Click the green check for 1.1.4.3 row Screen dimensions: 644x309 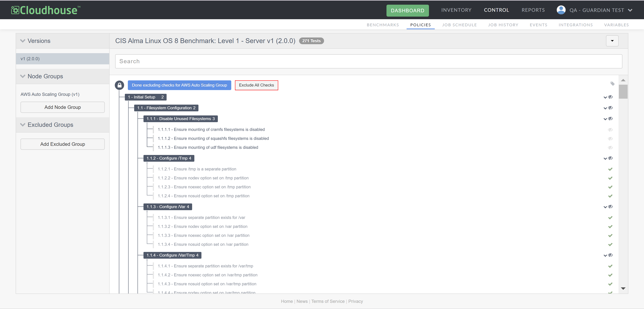pos(610,284)
